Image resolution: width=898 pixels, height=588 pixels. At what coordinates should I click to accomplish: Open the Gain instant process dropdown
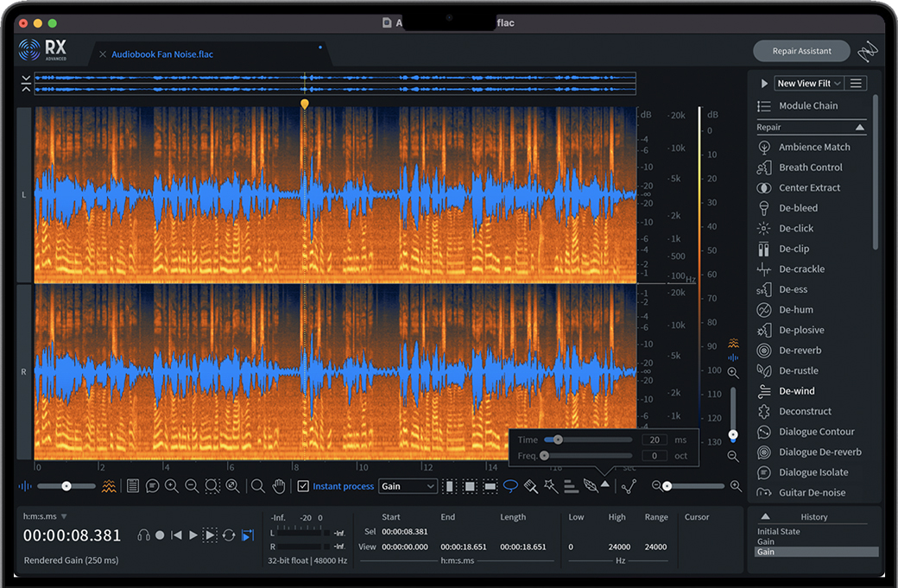pyautogui.click(x=408, y=486)
